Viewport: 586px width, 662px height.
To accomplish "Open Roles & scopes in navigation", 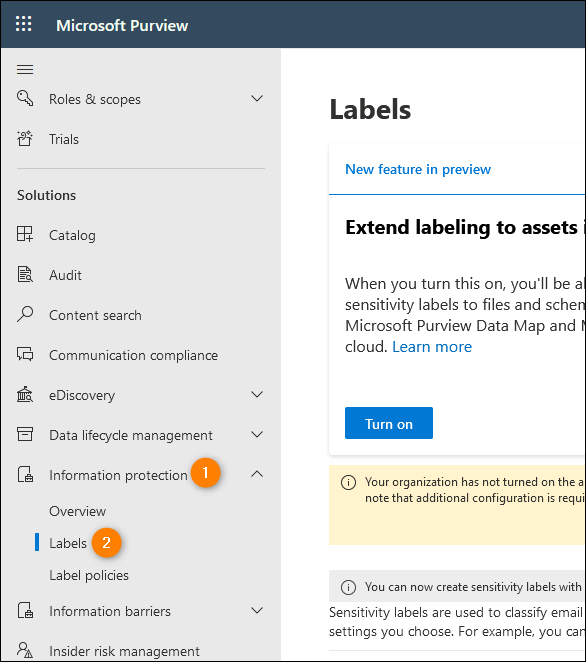I will pyautogui.click(x=95, y=99).
